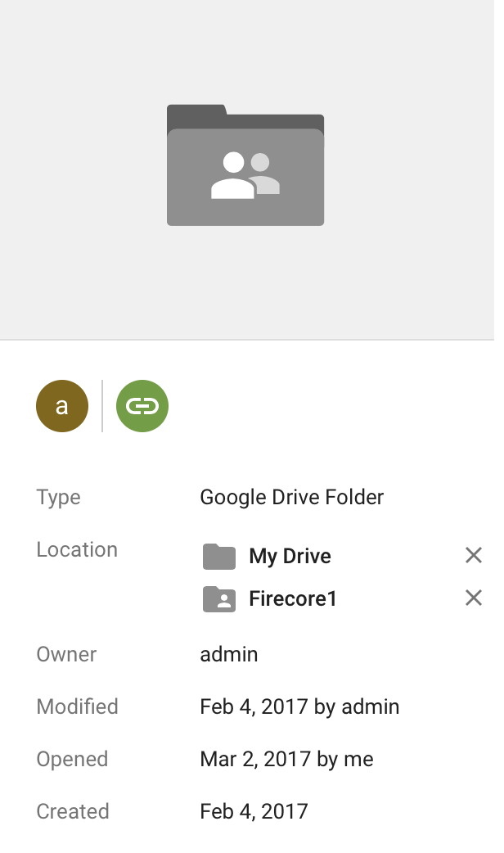Click the created date 'Feb 4, 2017'
Viewport: 504px width, 853px height.
(x=254, y=811)
